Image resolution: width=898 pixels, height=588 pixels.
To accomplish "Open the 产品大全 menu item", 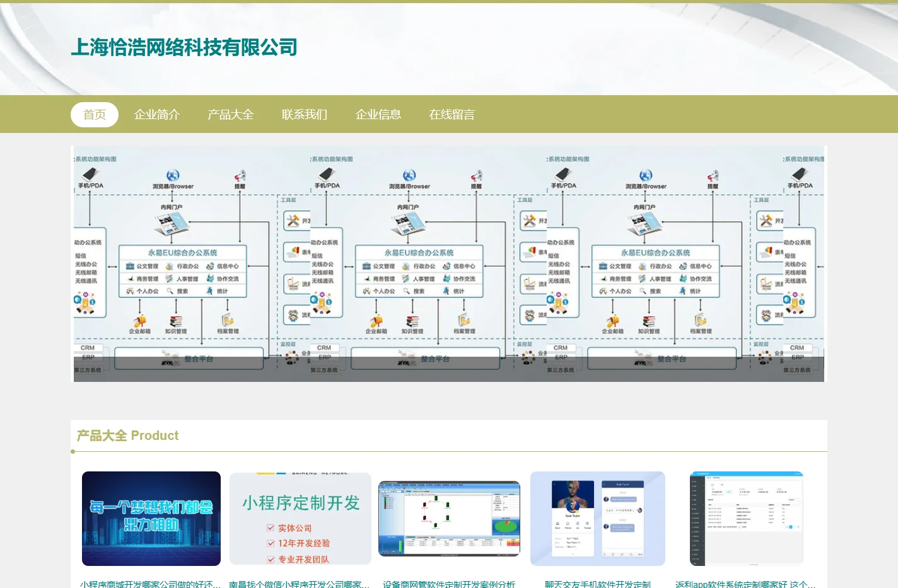I will (231, 115).
